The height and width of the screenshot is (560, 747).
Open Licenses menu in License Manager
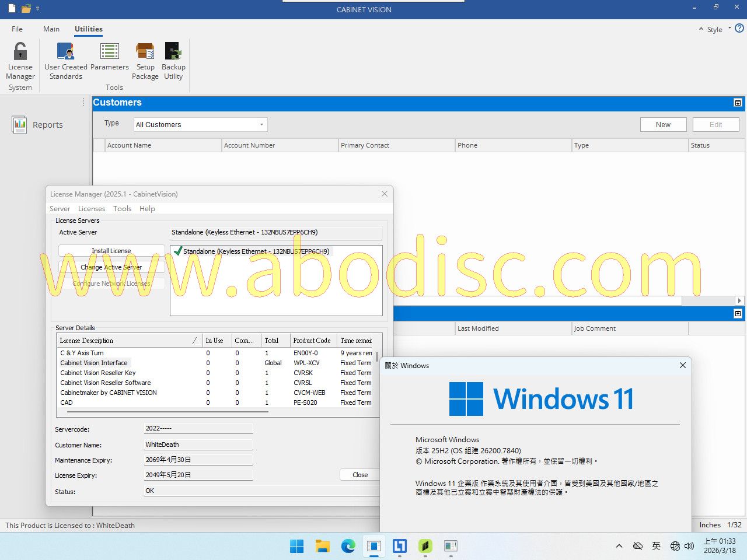(x=92, y=209)
